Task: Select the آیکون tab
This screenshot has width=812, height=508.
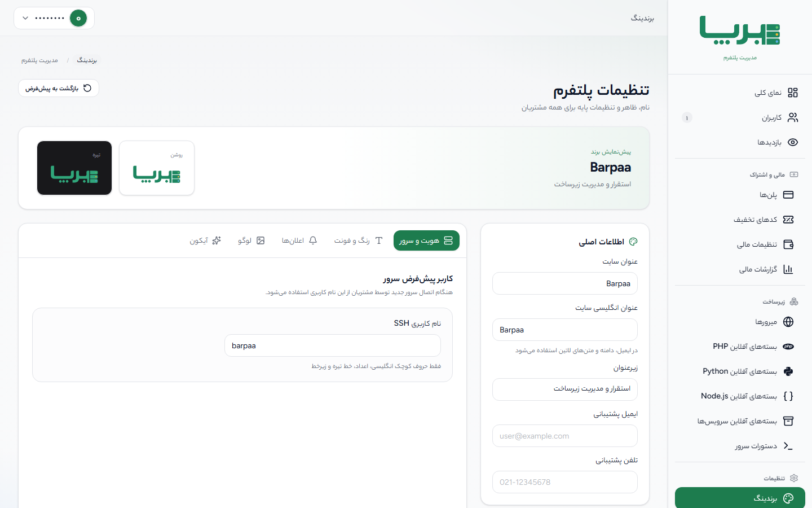Action: [205, 240]
